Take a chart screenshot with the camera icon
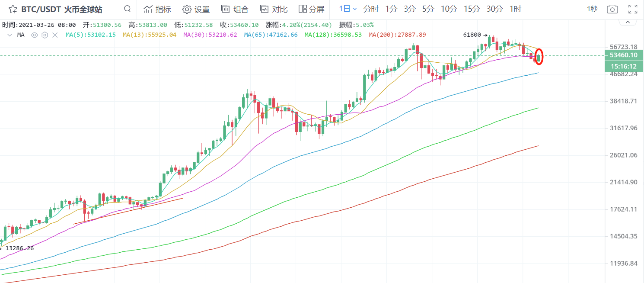The image size is (644, 283). click(x=612, y=9)
